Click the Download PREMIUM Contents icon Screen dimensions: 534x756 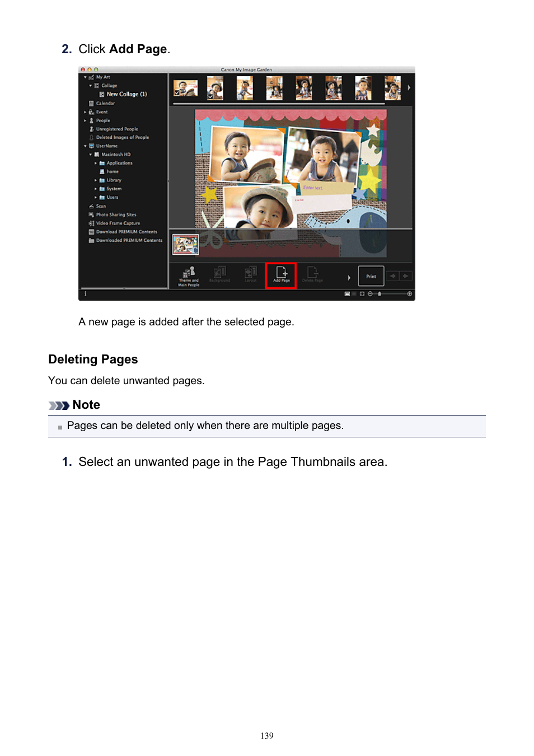coord(91,232)
